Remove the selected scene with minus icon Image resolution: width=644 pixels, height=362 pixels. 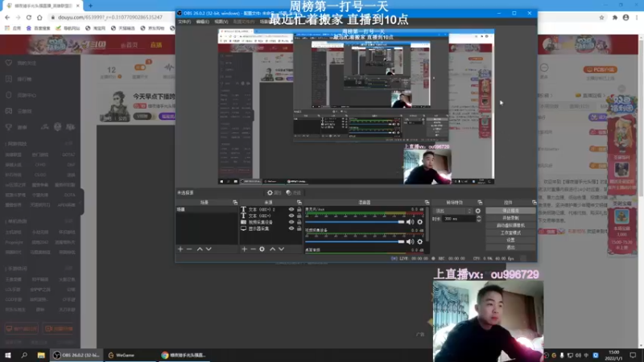click(x=189, y=249)
